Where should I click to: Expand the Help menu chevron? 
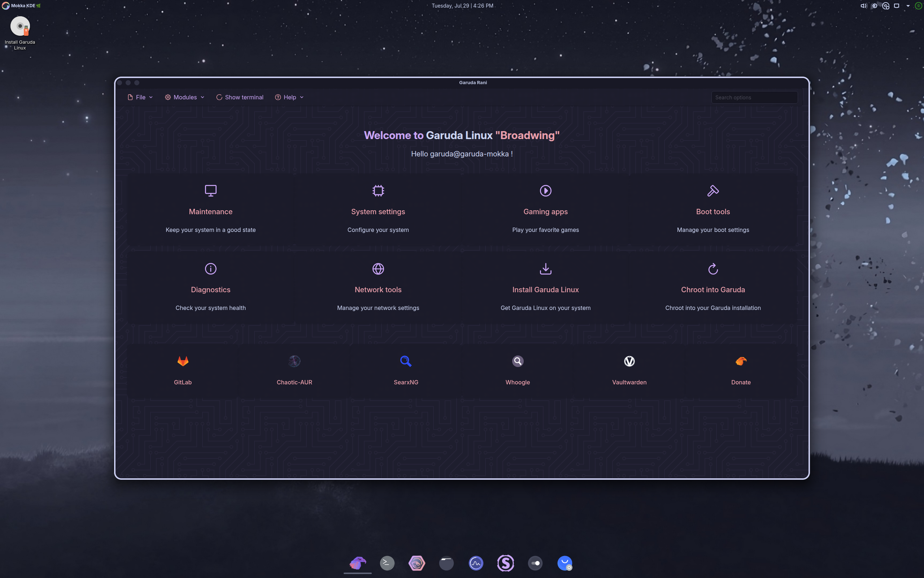point(302,97)
